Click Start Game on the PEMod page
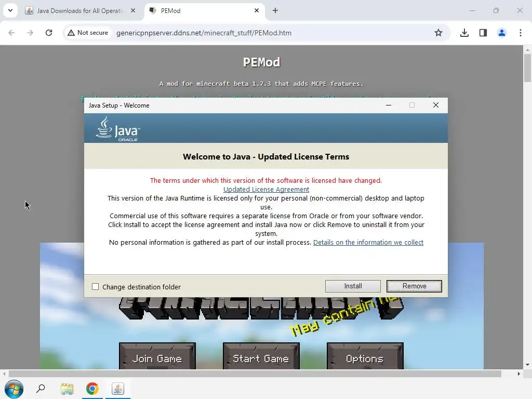The width and height of the screenshot is (532, 399). tap(261, 356)
